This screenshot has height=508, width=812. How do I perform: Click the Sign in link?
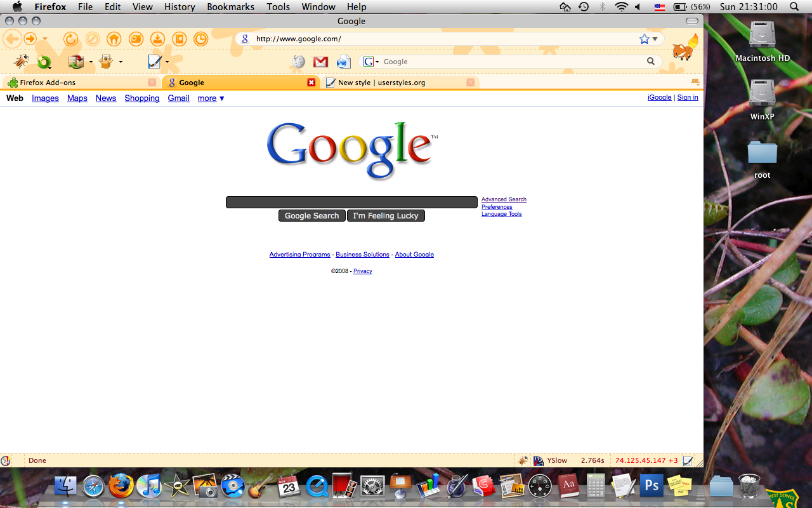[688, 98]
